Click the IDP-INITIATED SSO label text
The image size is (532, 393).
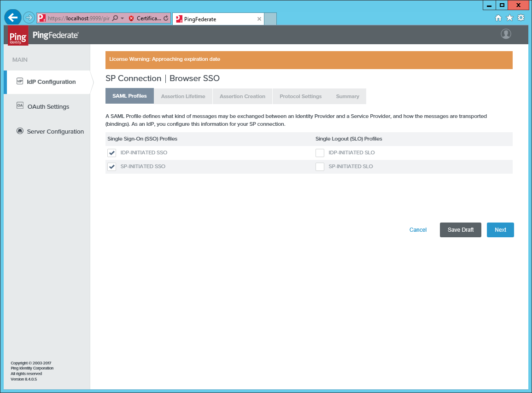coord(144,153)
